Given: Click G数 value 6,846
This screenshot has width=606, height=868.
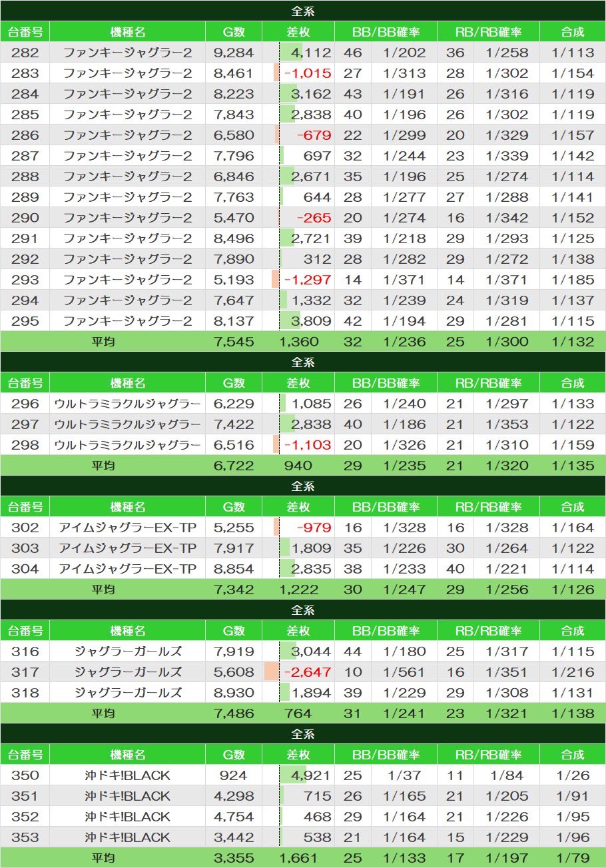Looking at the screenshot, I should click(x=234, y=177).
